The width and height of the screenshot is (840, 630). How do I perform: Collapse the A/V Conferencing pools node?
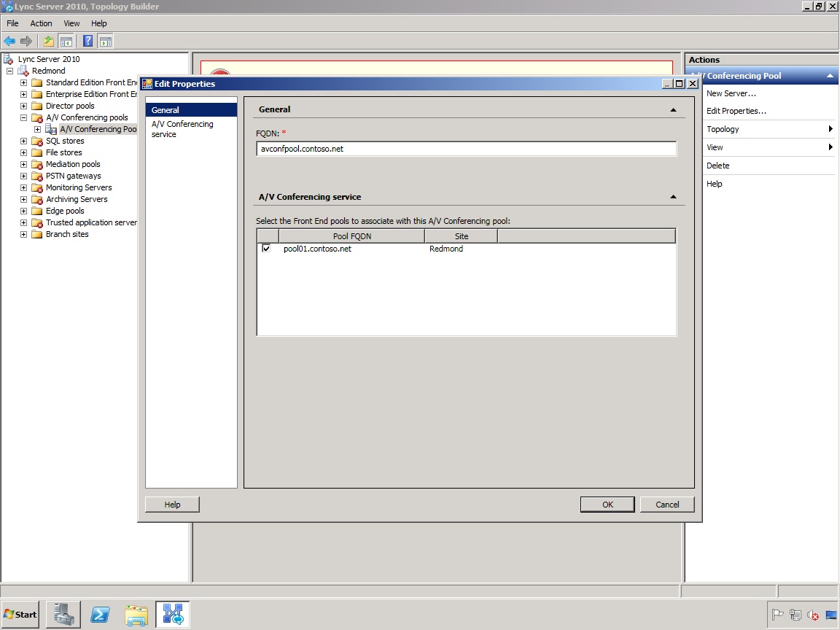[x=23, y=117]
